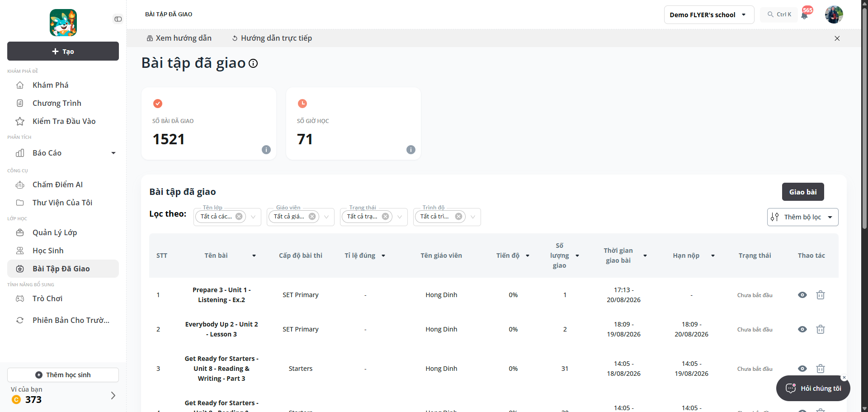
Task: Click the Giao bài button
Action: point(803,192)
